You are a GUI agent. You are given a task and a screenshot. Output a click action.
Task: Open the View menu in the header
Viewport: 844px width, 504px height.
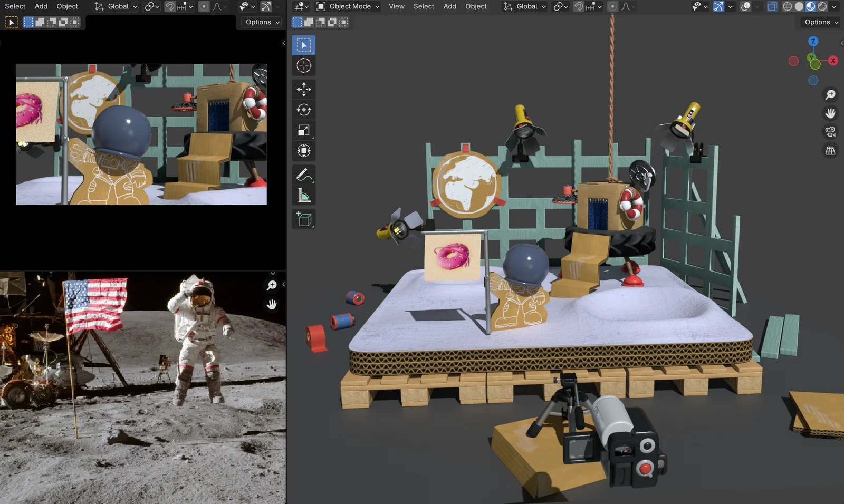click(x=396, y=6)
